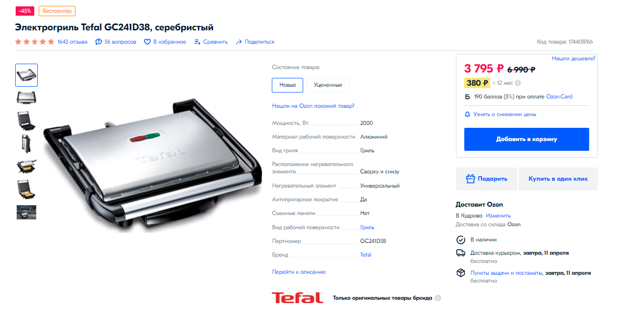Image resolution: width=644 pixels, height=333 pixels.
Task: Click the Поделиться share arrow icon
Action: pos(239,42)
